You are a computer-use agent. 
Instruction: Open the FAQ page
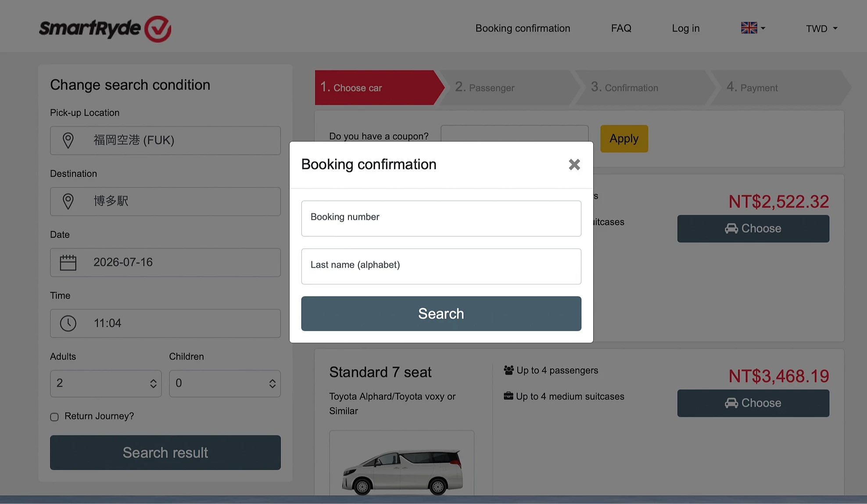tap(621, 29)
